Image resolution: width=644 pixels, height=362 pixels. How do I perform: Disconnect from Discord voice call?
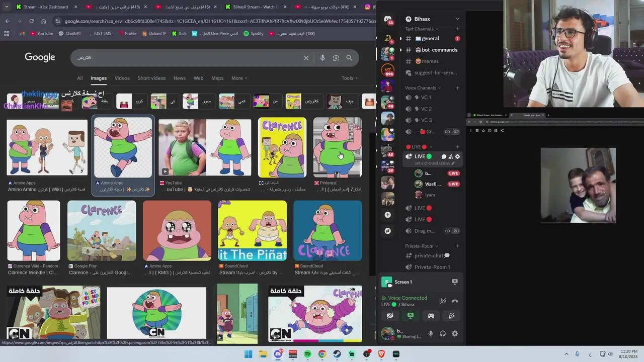pyautogui.click(x=455, y=301)
